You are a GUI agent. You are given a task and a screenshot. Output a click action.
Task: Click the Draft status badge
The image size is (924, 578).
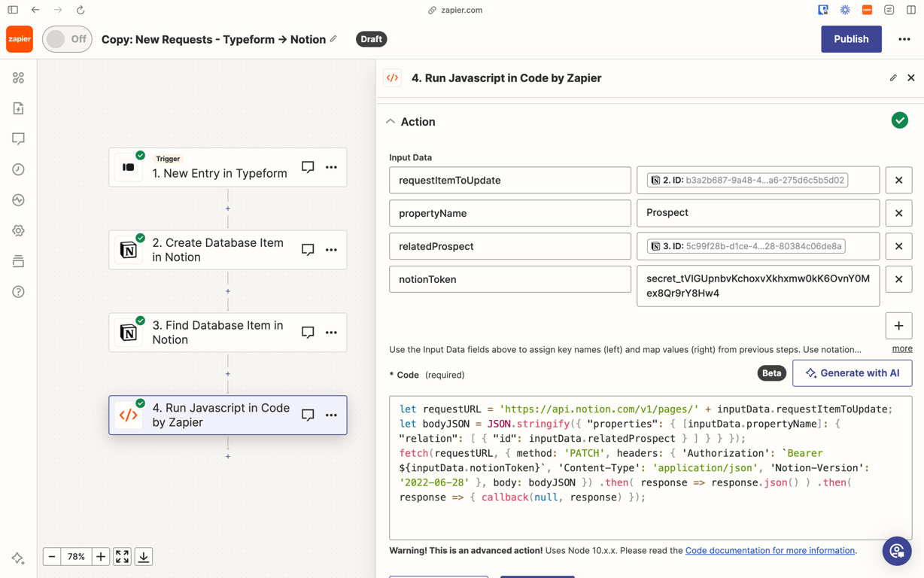(x=371, y=39)
